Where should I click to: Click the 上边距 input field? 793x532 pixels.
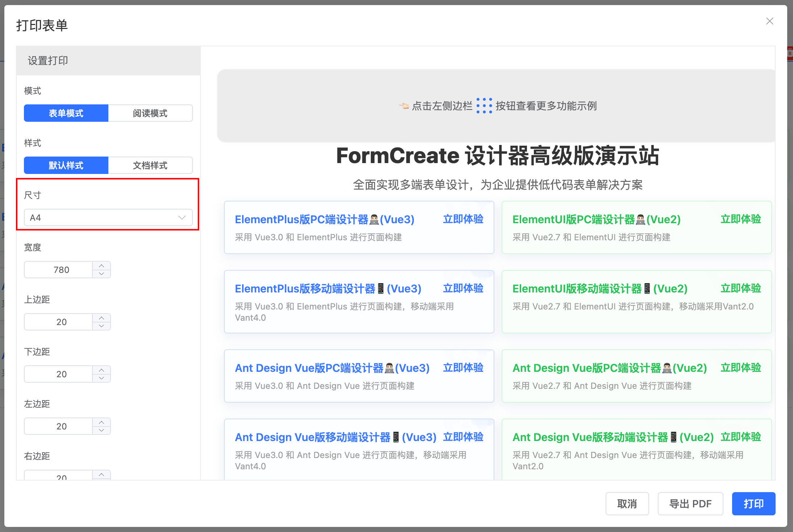click(59, 322)
